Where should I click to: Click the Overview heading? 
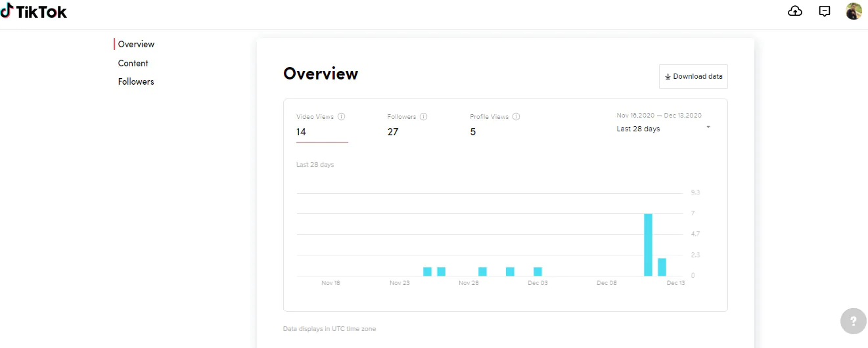(321, 74)
